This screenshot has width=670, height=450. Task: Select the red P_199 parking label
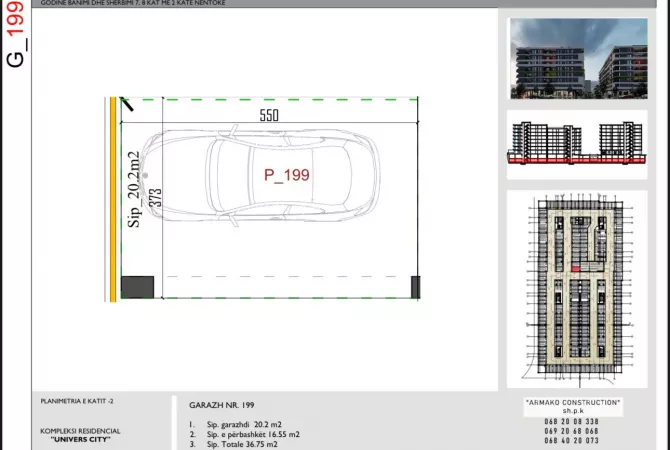coord(287,175)
